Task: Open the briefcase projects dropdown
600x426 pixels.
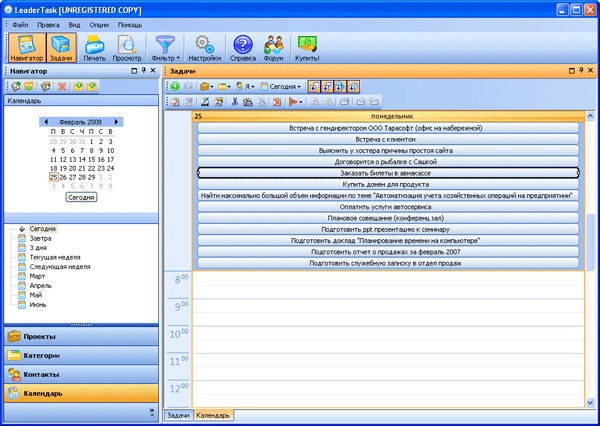Action: [207, 87]
